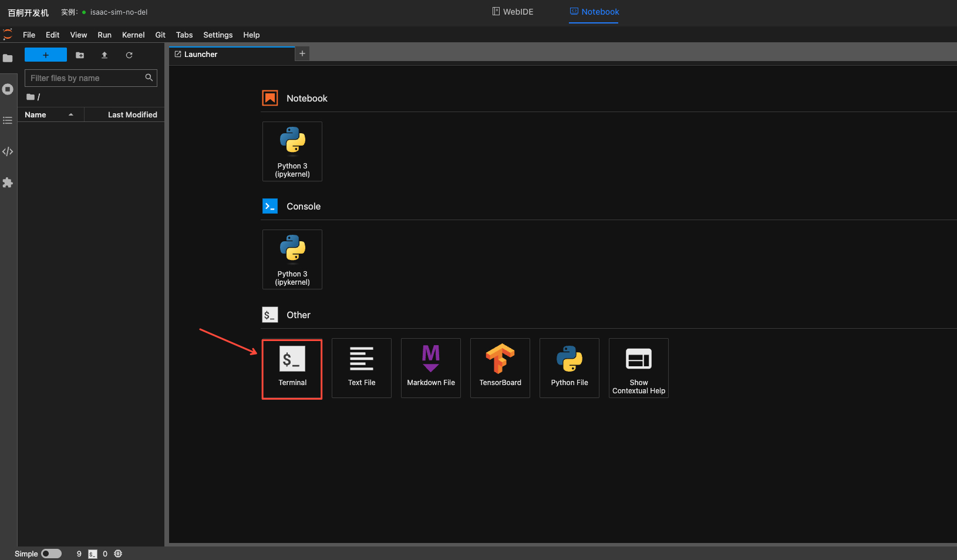This screenshot has height=560, width=957.
Task: Refresh the file browser list
Action: 129,55
